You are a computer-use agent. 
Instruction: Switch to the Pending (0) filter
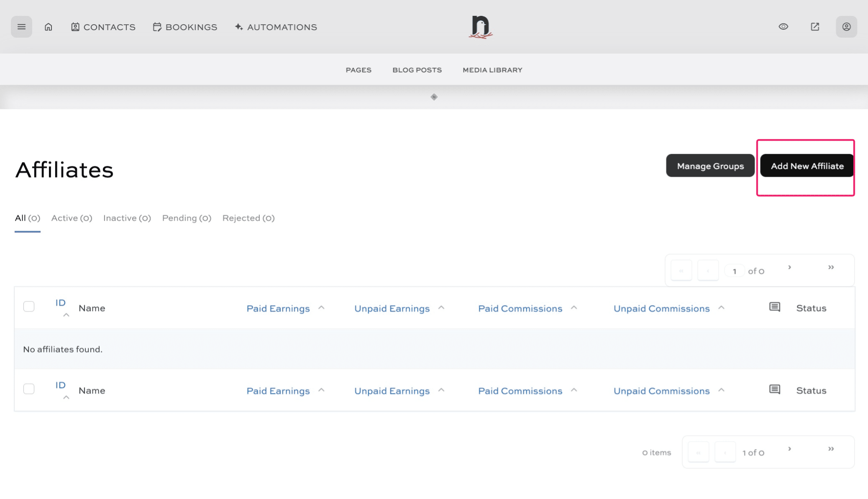point(187,218)
